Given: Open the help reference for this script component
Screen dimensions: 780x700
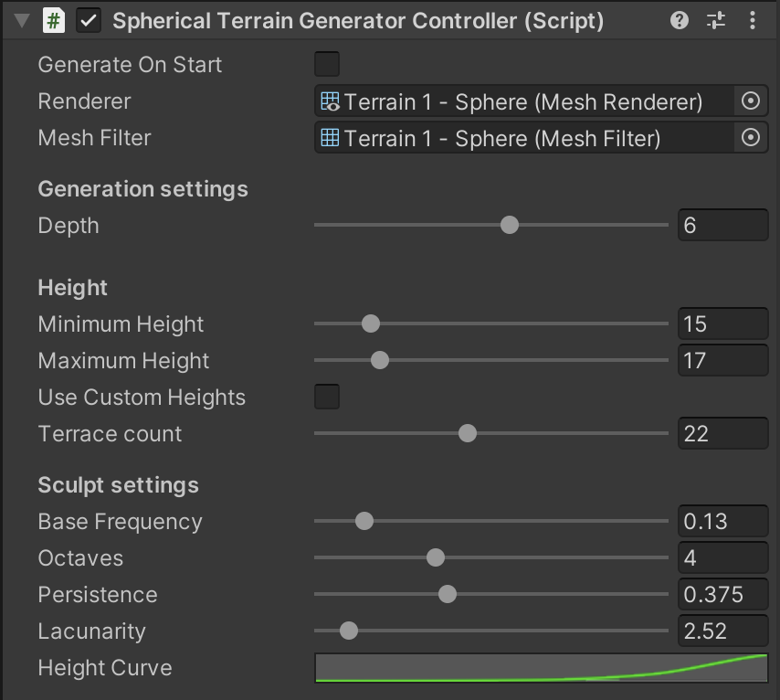Looking at the screenshot, I should point(678,20).
